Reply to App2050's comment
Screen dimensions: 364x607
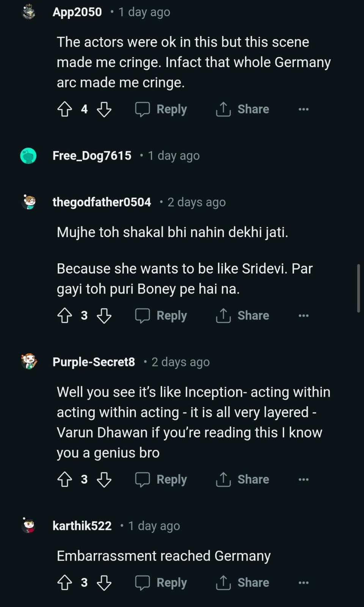click(161, 110)
